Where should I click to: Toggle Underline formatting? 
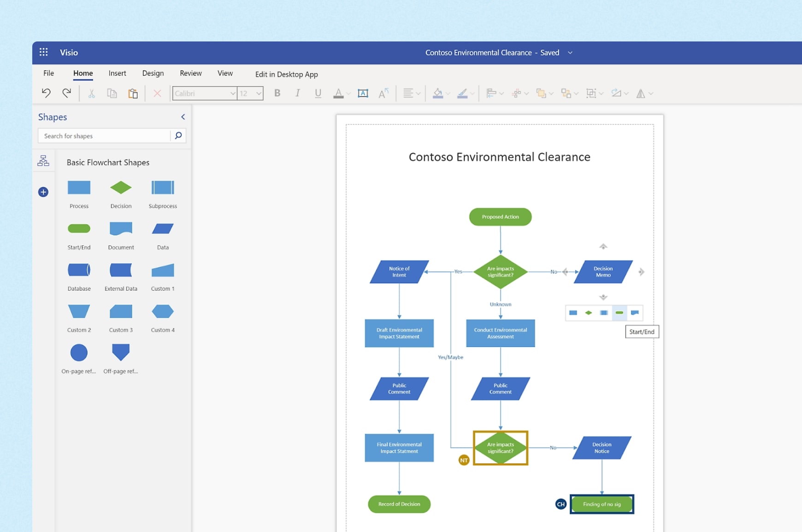coord(318,94)
